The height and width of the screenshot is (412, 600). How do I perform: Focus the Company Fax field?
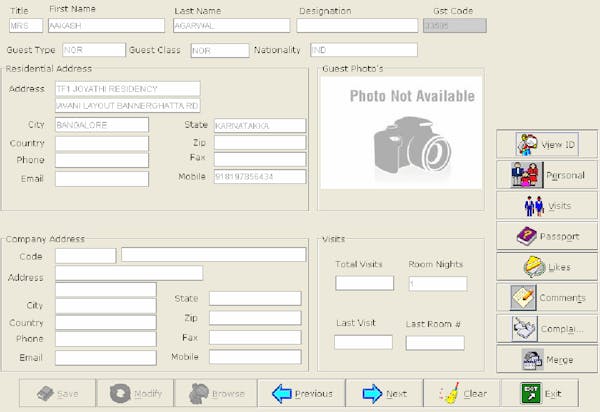pos(255,337)
